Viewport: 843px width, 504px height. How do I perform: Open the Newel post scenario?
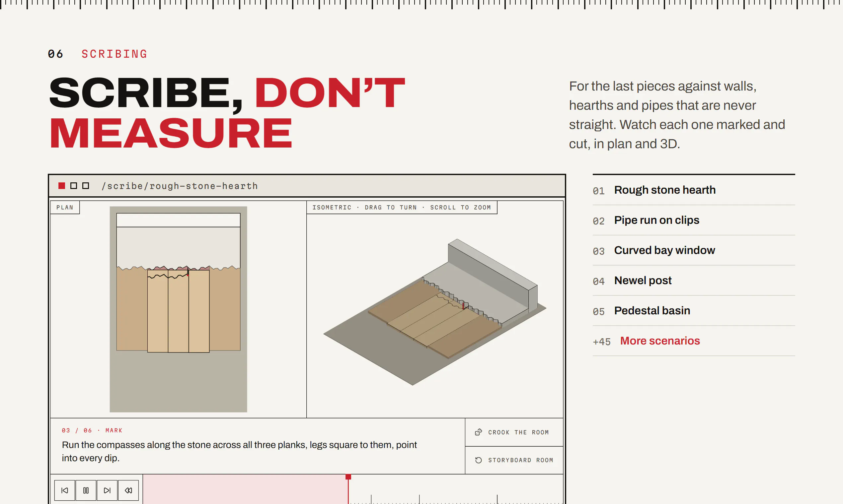[x=693, y=281]
